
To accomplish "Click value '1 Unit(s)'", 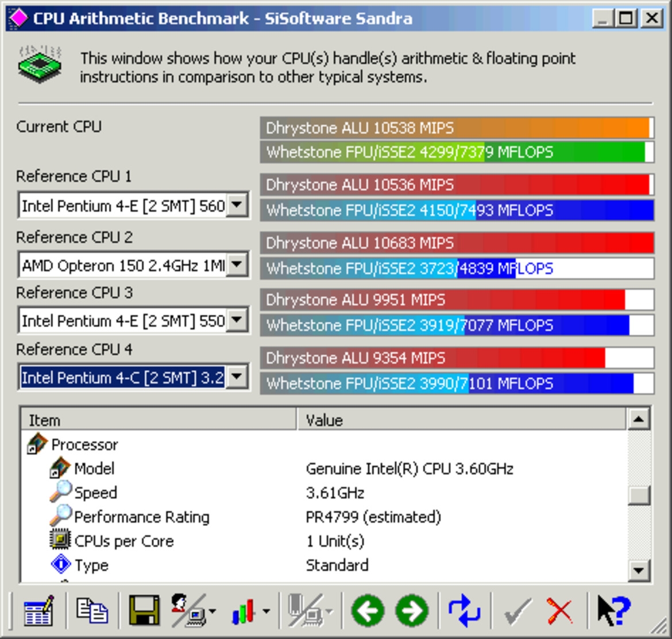I will pos(335,541).
